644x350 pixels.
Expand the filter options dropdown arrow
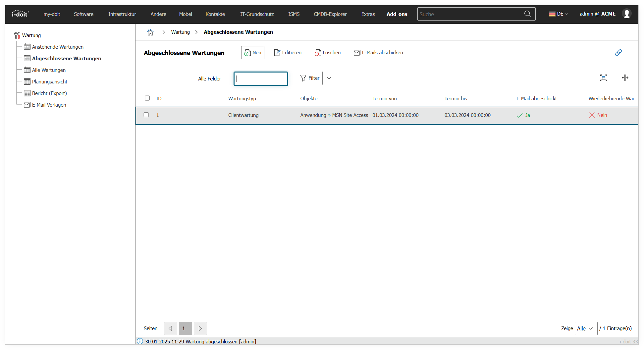(329, 78)
